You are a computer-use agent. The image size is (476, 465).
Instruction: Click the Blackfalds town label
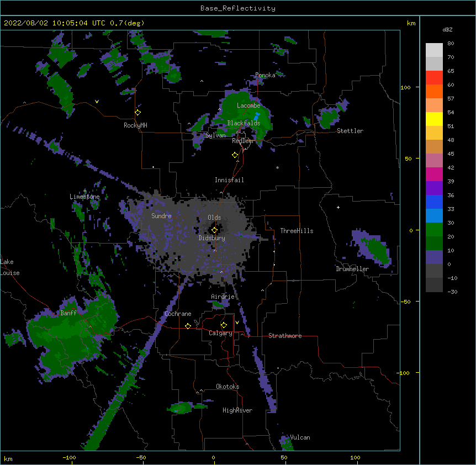244,123
